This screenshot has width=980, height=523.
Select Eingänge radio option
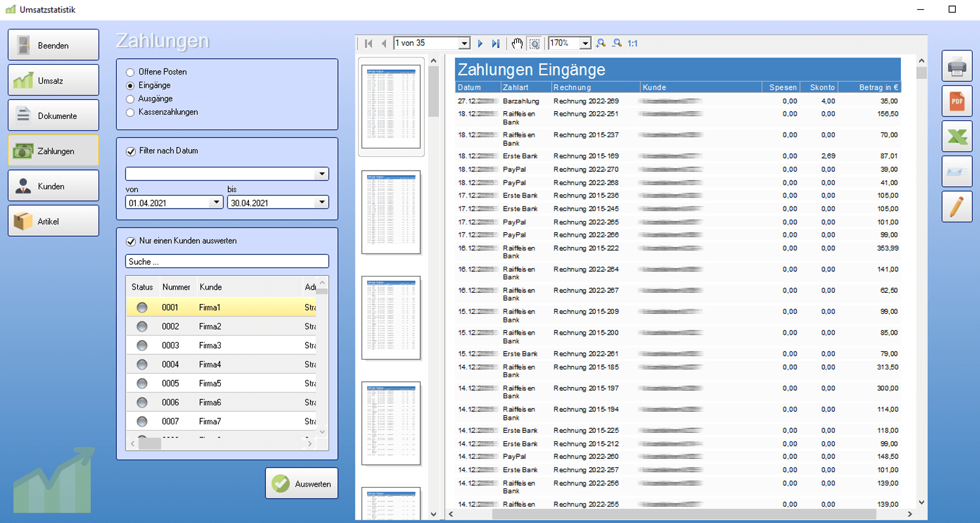pos(130,85)
